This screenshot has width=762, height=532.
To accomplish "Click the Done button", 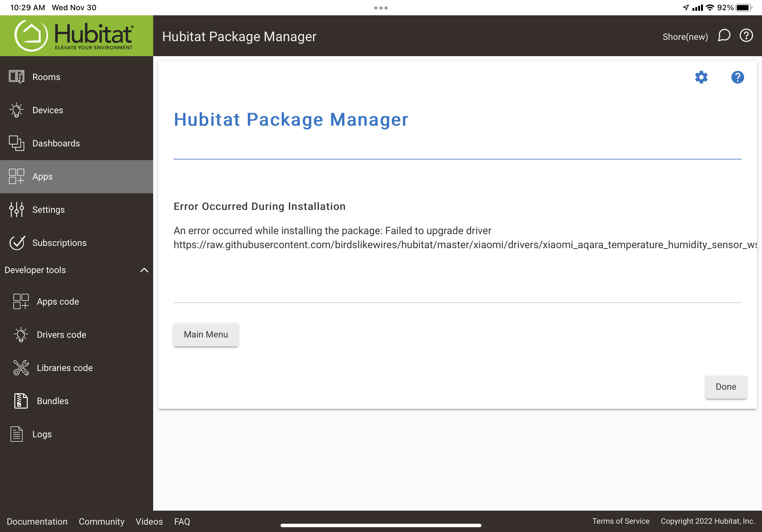I will pyautogui.click(x=726, y=387).
